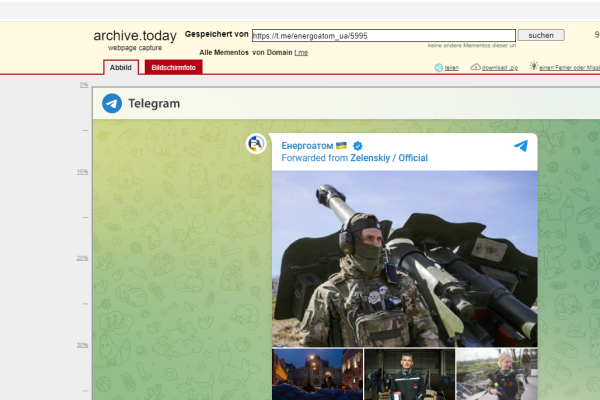Click the Telegram logo icon in header
The image size is (600, 400).
112,103
